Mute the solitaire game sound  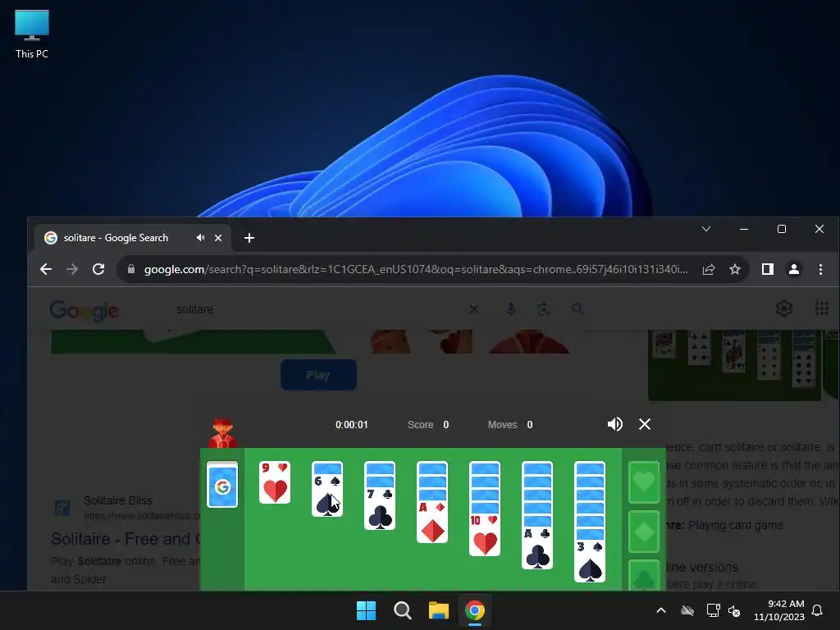[x=614, y=424]
